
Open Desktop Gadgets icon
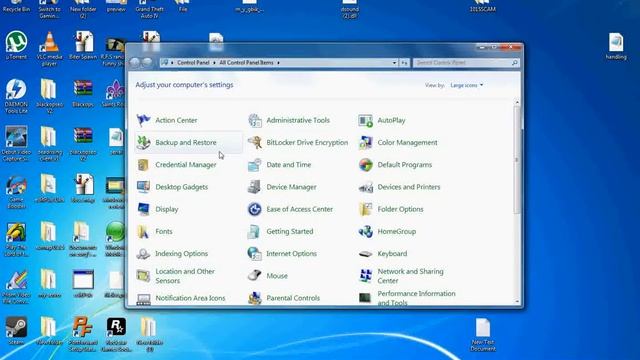[143, 187]
